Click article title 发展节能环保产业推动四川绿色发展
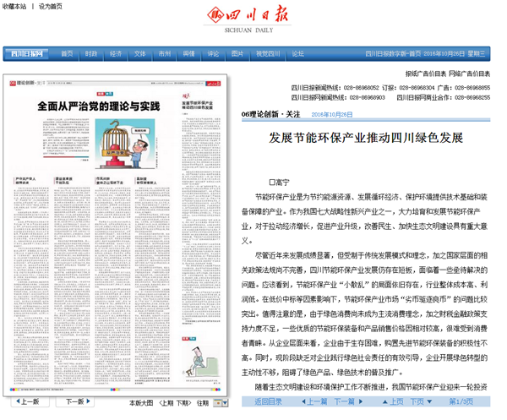 (366, 138)
